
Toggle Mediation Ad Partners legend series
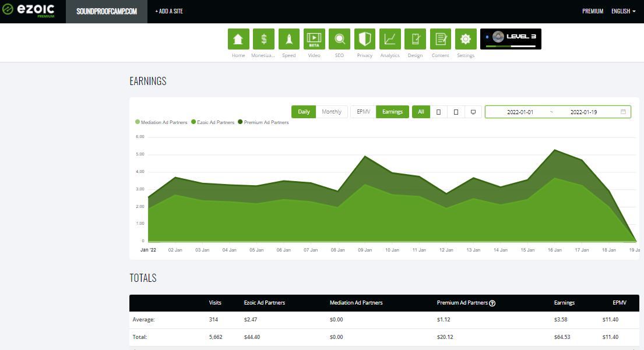pyautogui.click(x=161, y=122)
